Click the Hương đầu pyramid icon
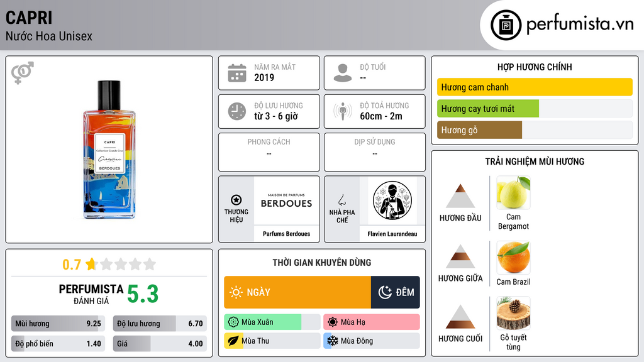 (x=460, y=196)
